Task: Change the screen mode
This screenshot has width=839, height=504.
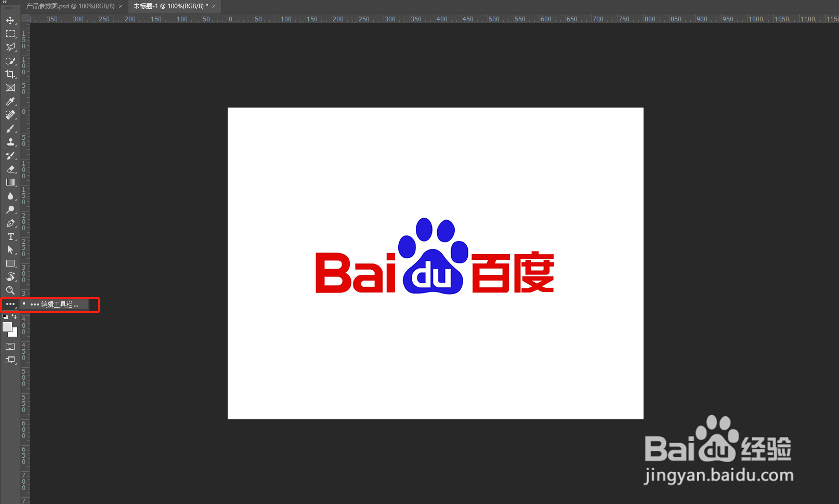Action: click(10, 360)
